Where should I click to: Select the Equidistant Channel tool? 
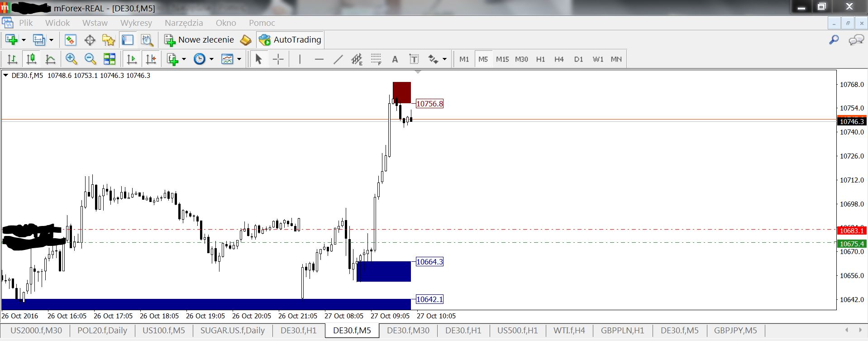(x=357, y=59)
